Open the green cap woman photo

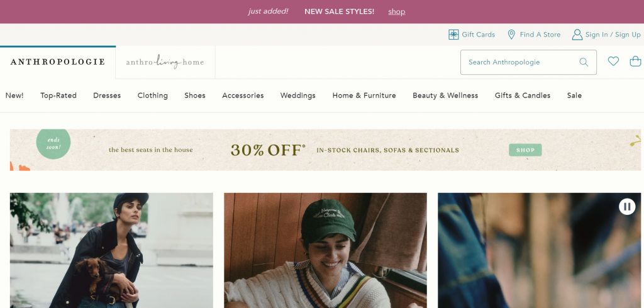[x=325, y=250]
